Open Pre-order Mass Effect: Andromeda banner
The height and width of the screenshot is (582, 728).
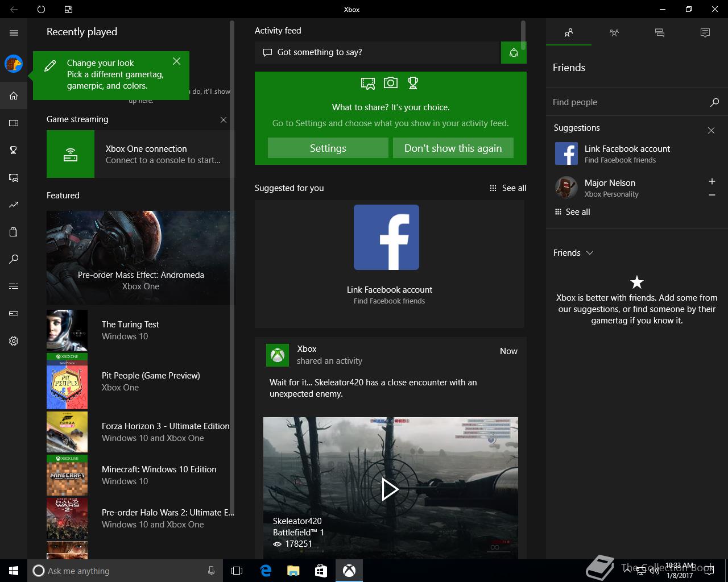140,258
